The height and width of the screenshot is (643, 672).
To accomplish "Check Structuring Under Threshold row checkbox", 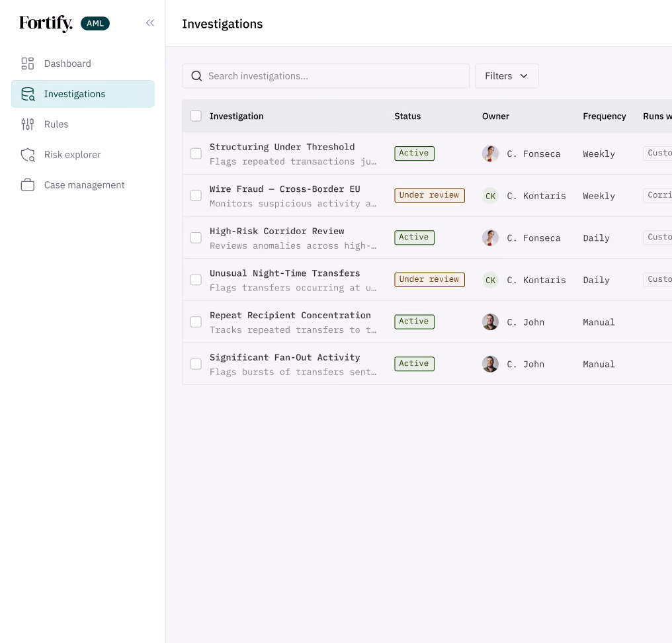I will (196, 153).
